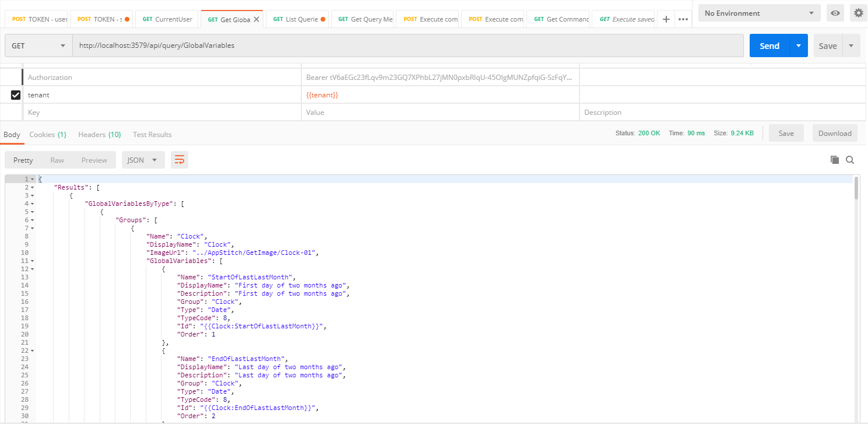Click the environment quick look eye icon
The image size is (868, 424).
pyautogui.click(x=835, y=13)
